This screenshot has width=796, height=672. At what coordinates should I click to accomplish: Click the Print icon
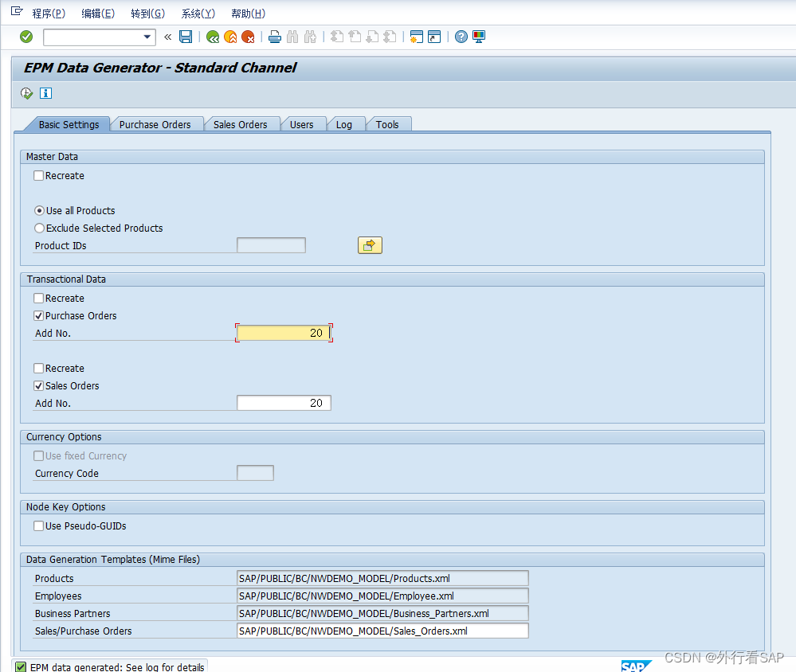tap(275, 37)
